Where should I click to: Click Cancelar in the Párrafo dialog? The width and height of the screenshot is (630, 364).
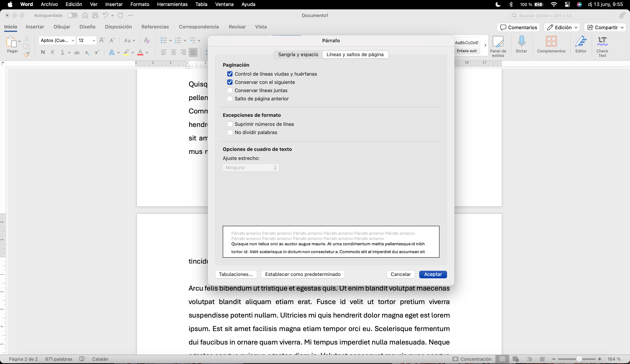(x=400, y=274)
